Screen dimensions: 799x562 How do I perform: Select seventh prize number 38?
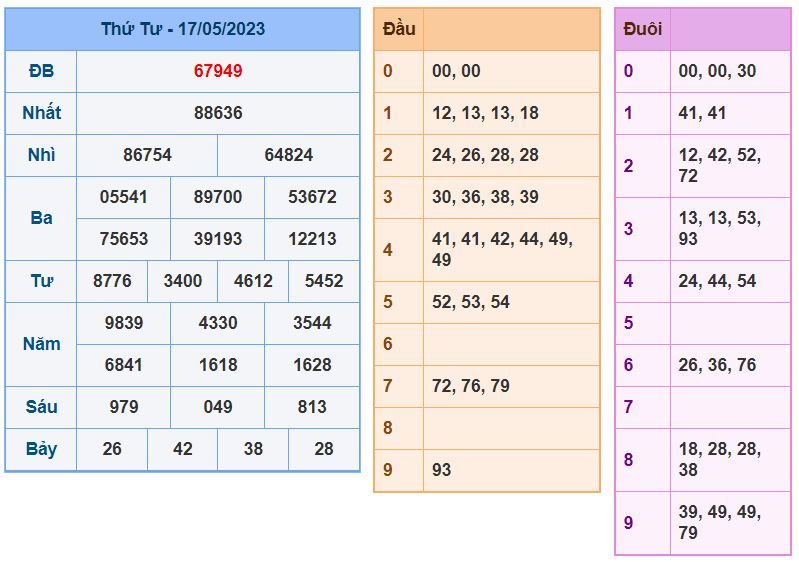point(253,449)
